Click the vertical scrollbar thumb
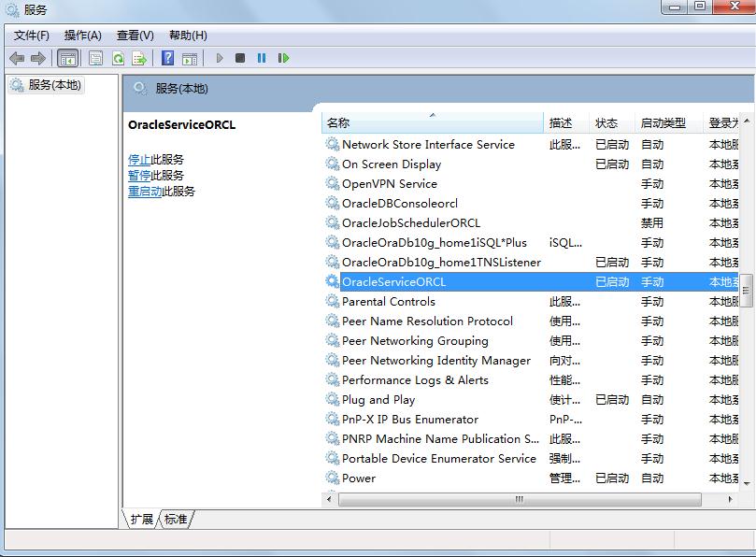756x557 pixels. point(747,291)
